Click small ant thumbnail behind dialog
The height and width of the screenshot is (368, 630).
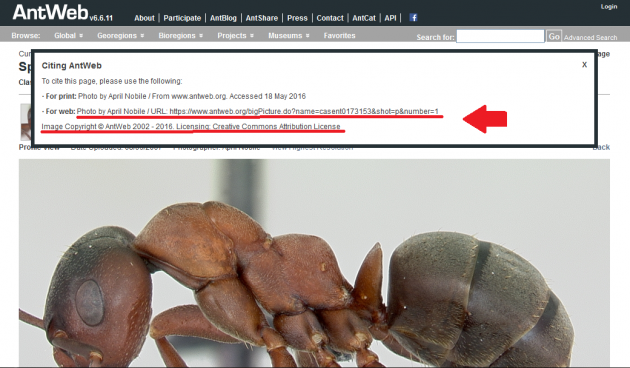[x=26, y=122]
